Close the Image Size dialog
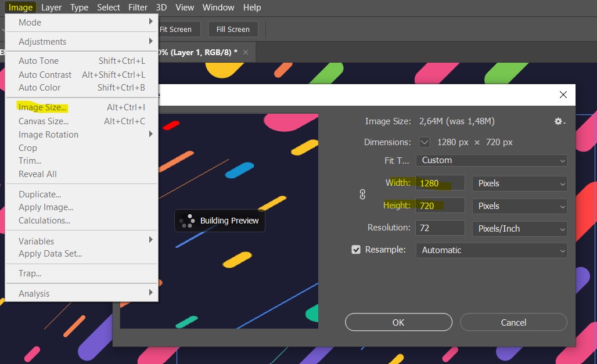 [x=563, y=95]
